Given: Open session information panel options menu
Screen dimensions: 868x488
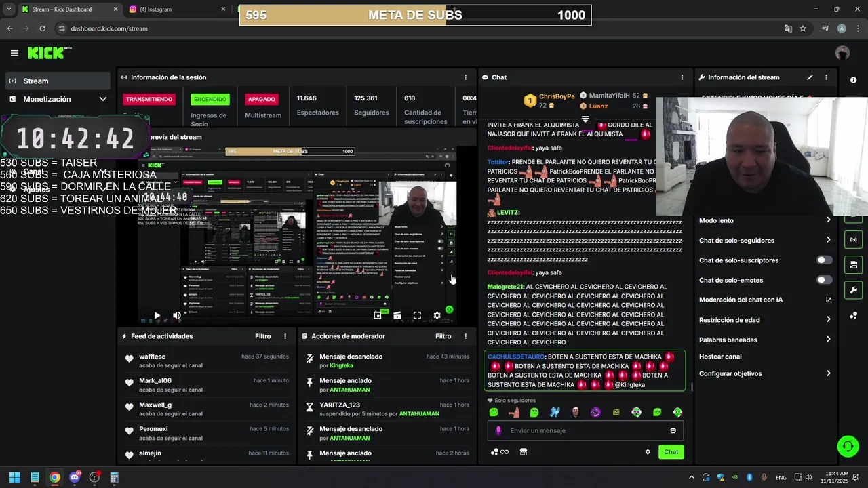Looking at the screenshot, I should (465, 77).
